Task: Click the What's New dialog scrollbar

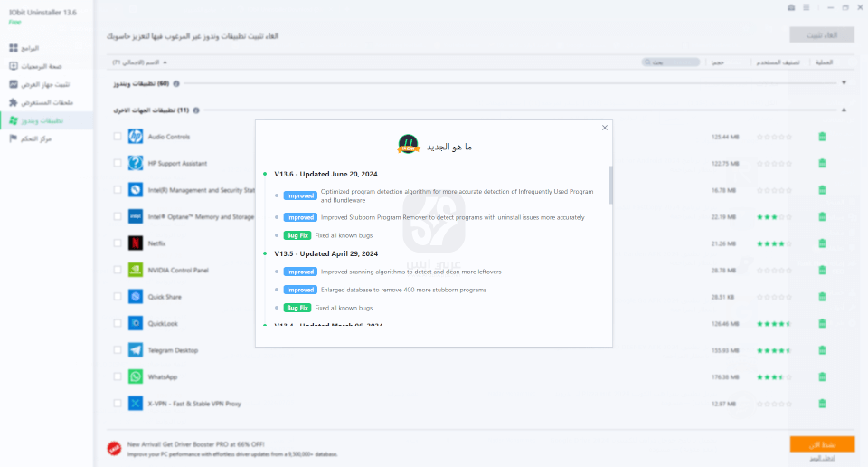Action: coord(610,185)
